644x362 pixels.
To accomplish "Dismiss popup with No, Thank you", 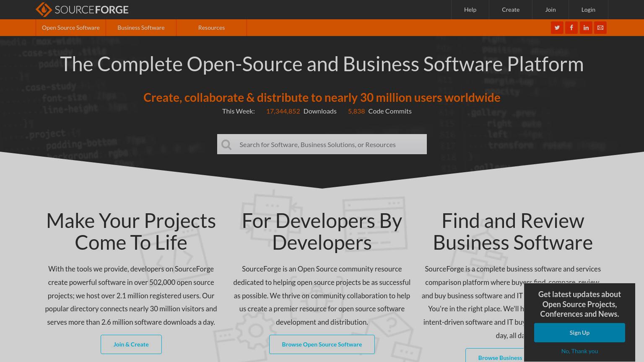I will (579, 351).
